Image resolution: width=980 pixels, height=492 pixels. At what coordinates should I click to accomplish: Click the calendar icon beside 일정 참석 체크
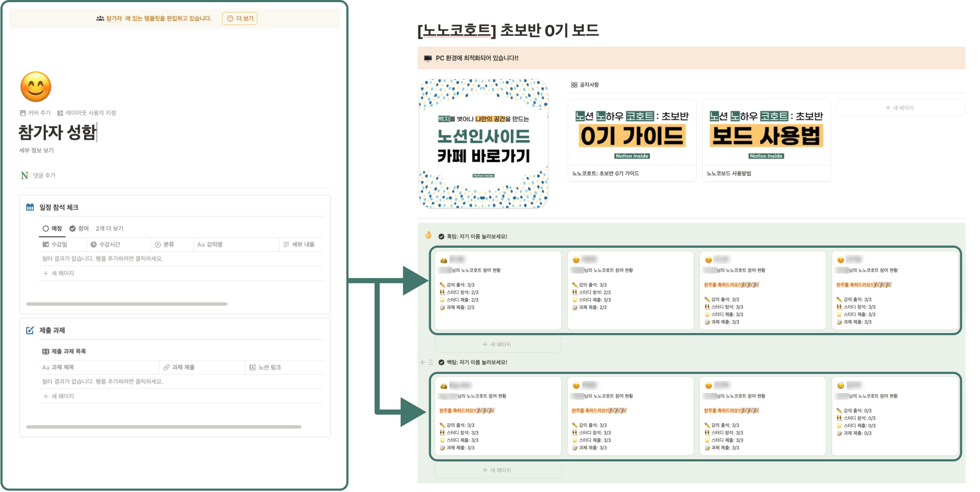coord(30,207)
